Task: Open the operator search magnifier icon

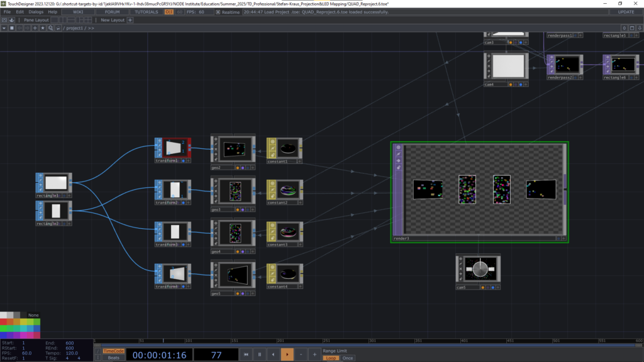Action: click(x=50, y=28)
